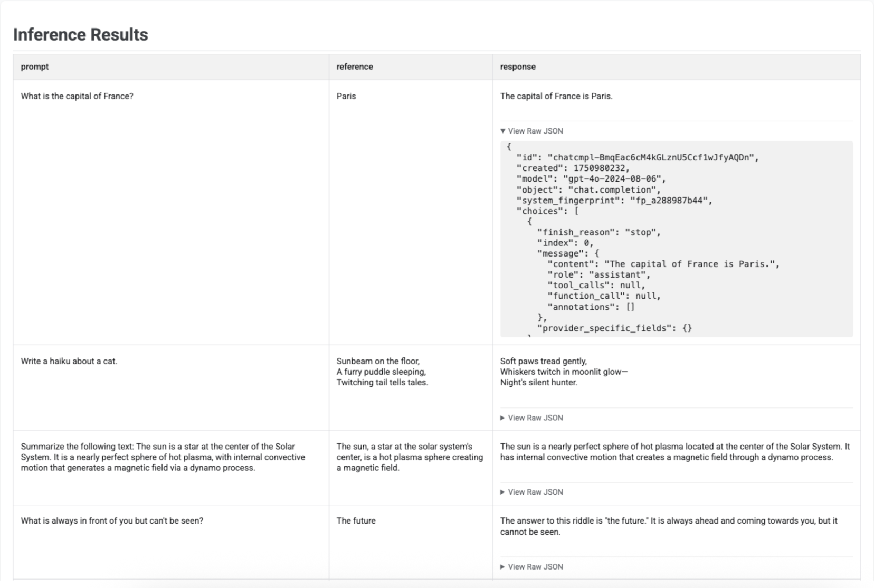Collapse the Raw JSON for the France response
The height and width of the screenshot is (588, 874).
[531, 131]
